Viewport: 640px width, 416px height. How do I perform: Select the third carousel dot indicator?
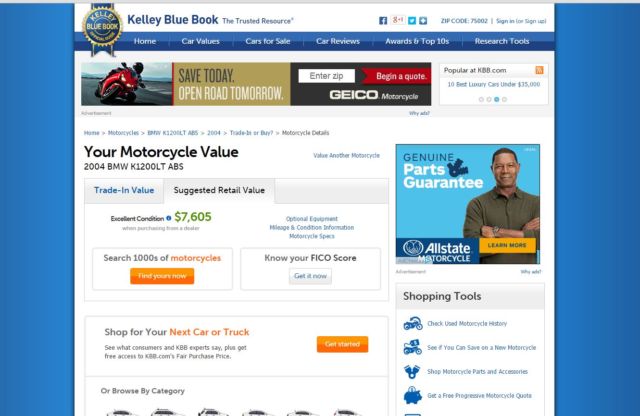click(x=497, y=99)
